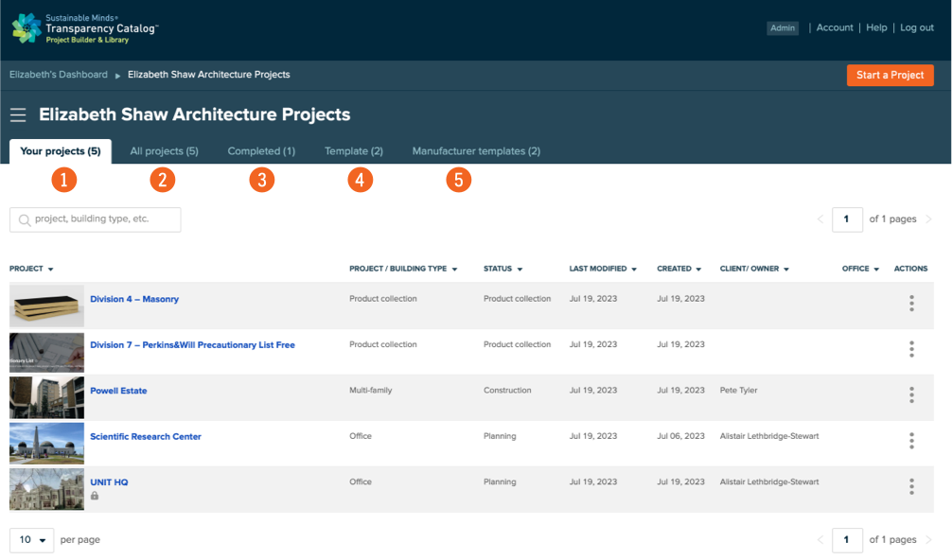Open the Completed (1) tab
Screen dimensions: 952x560
click(261, 151)
